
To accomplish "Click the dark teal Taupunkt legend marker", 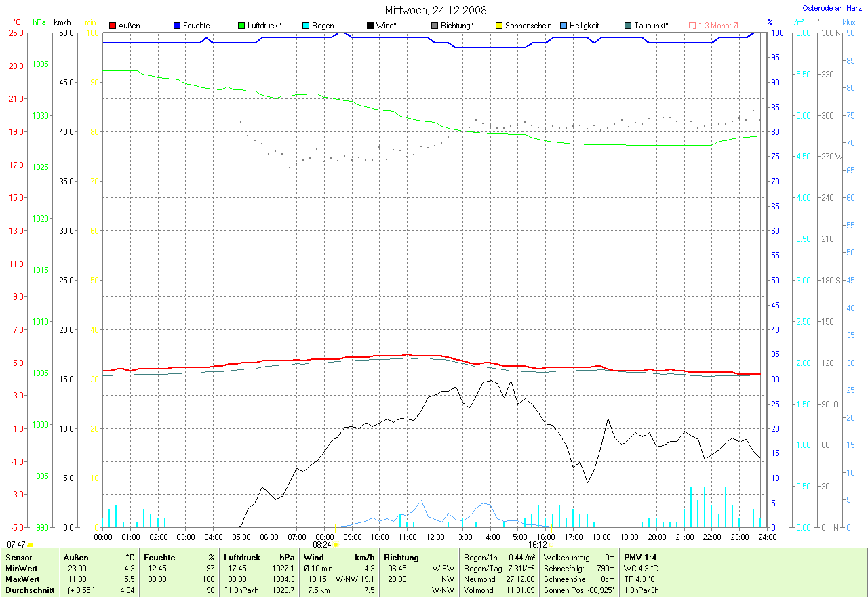I will click(x=628, y=26).
